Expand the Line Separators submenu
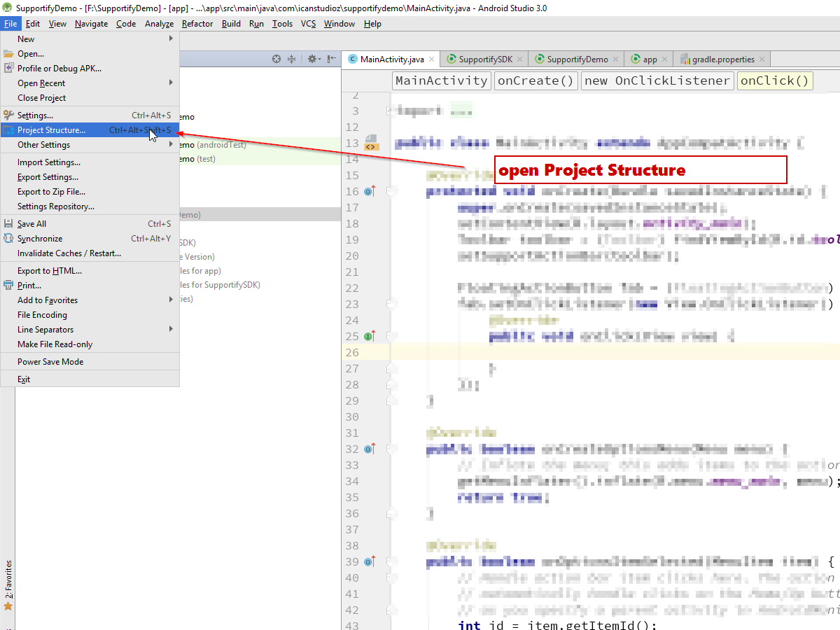This screenshot has height=630, width=840. point(171,329)
